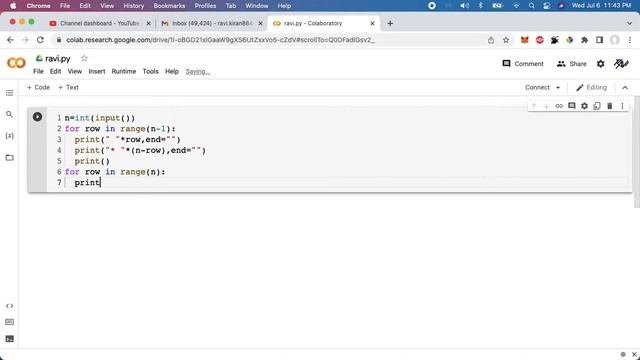Image resolution: width=640 pixels, height=360 pixels.
Task: Copy link to cell
Action: (559, 106)
